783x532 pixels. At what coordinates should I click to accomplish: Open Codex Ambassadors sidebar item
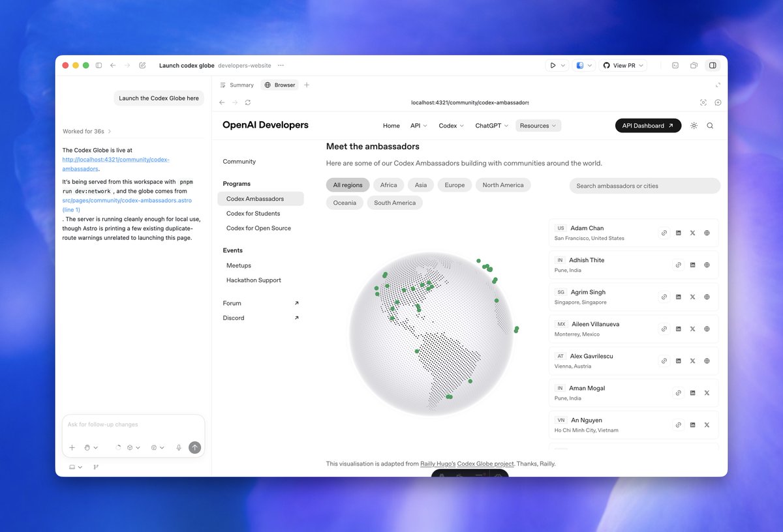click(260, 199)
